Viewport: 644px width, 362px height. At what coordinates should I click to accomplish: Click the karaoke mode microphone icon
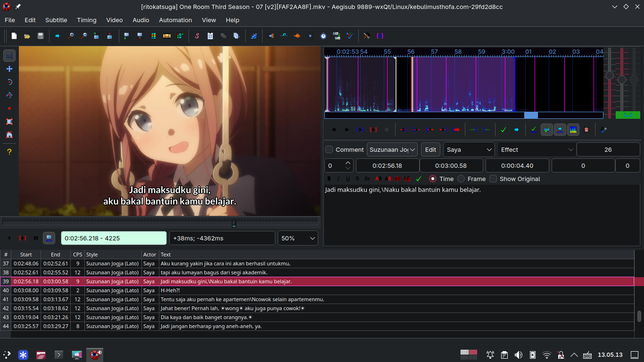(x=603, y=129)
